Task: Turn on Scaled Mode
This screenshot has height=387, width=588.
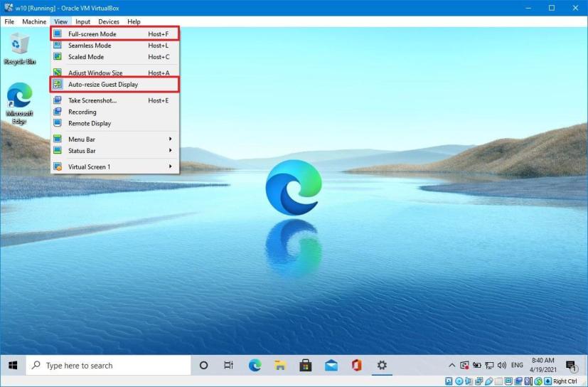Action: (x=114, y=57)
